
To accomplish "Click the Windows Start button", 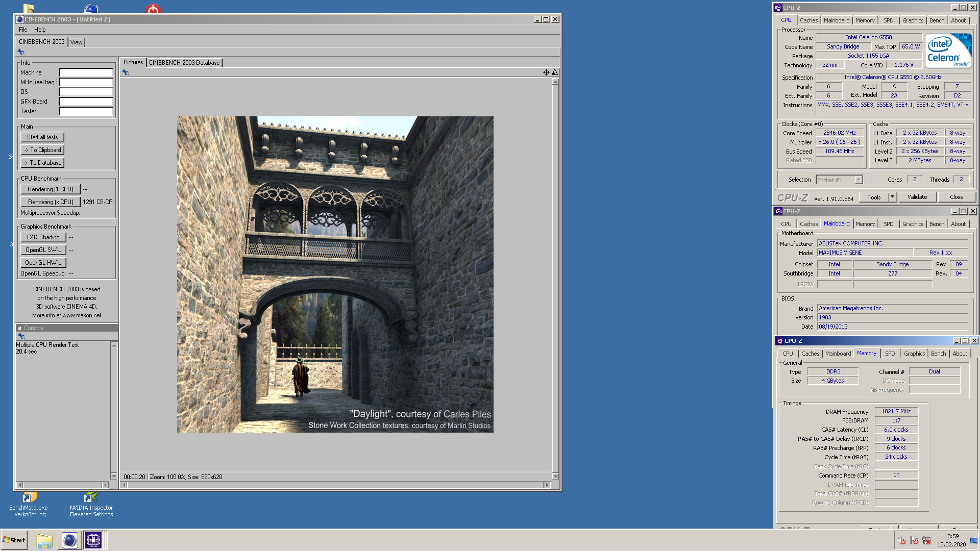I will coord(14,540).
